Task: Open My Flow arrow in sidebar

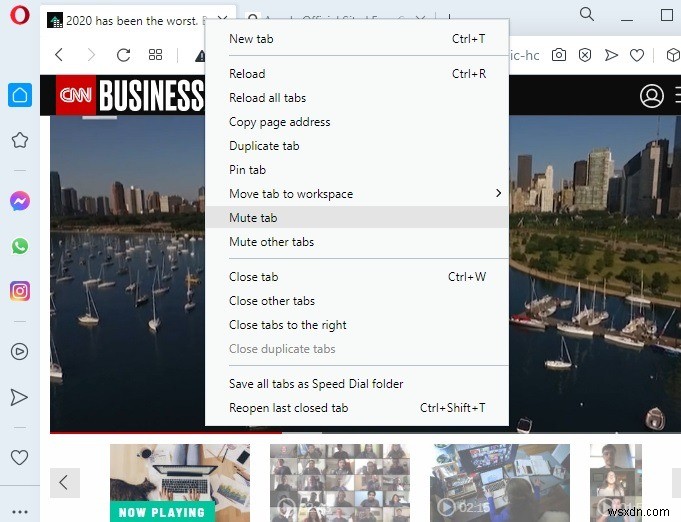Action: [x=19, y=397]
